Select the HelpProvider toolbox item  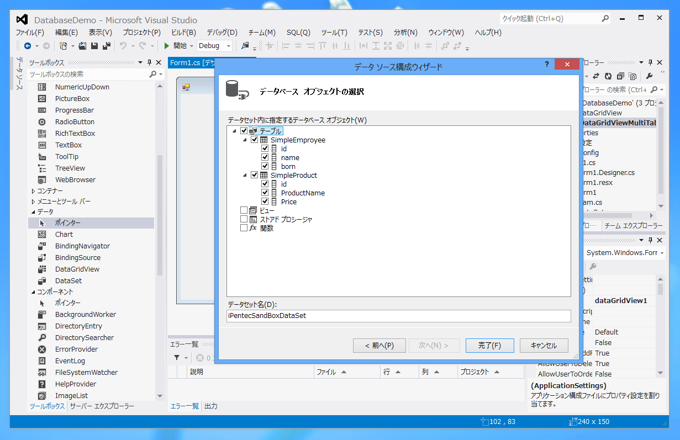pos(75,384)
